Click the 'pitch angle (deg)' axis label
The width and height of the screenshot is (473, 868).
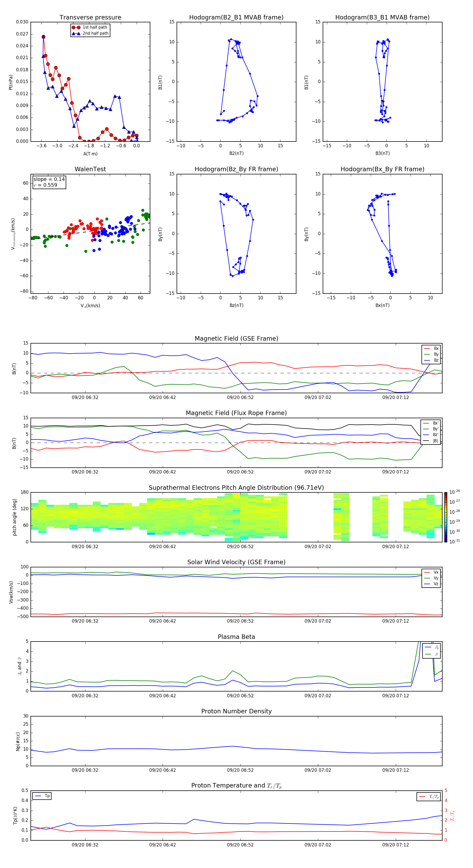pyautogui.click(x=14, y=517)
